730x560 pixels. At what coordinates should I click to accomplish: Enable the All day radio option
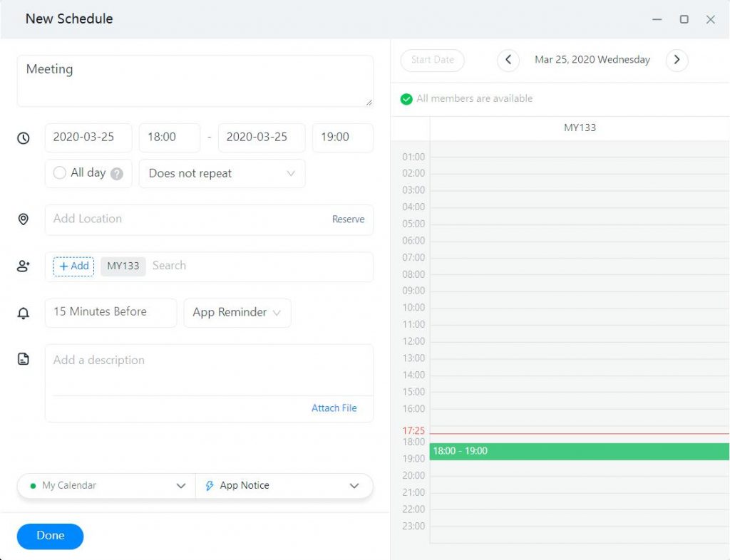point(60,173)
